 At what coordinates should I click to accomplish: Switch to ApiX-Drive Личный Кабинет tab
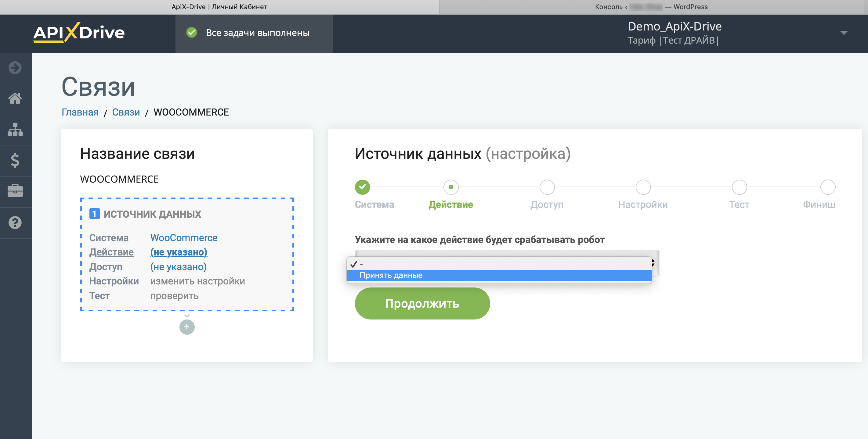(x=219, y=7)
